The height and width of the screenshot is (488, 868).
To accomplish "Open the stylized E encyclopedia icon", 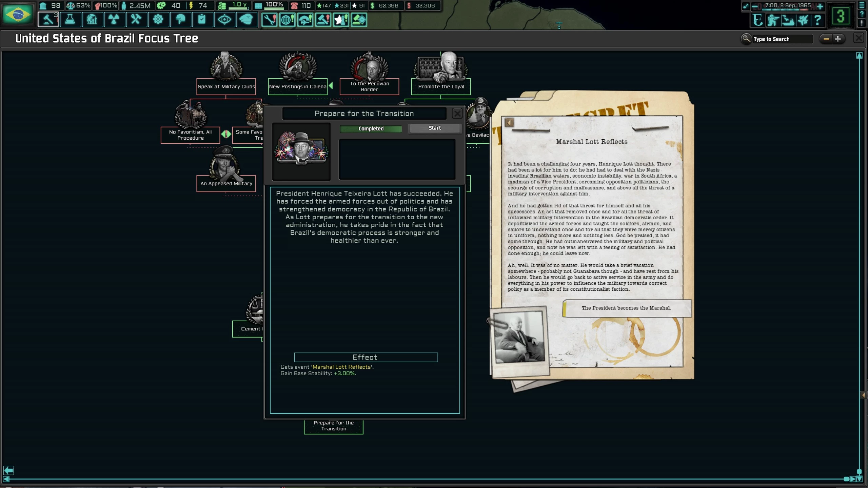I will 758,20.
